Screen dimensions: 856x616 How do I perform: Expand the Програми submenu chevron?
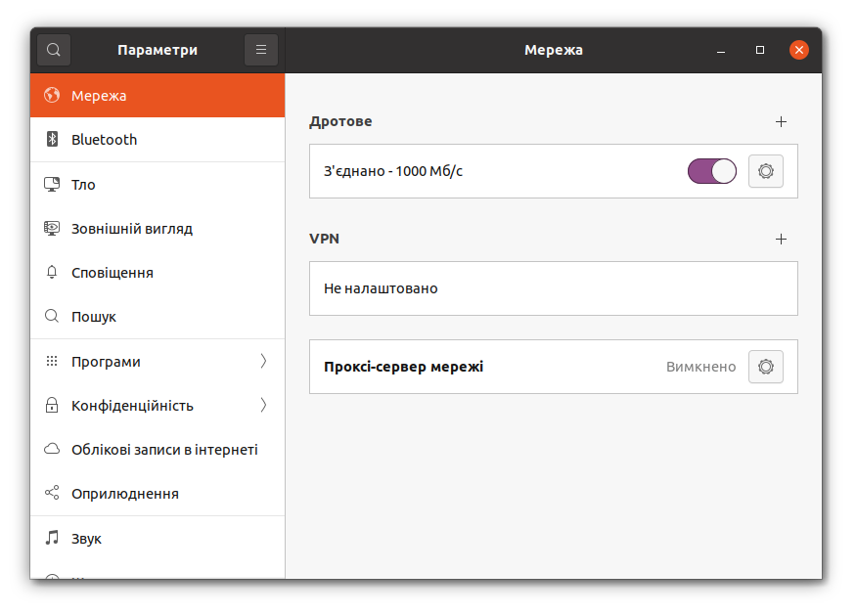pyautogui.click(x=263, y=362)
